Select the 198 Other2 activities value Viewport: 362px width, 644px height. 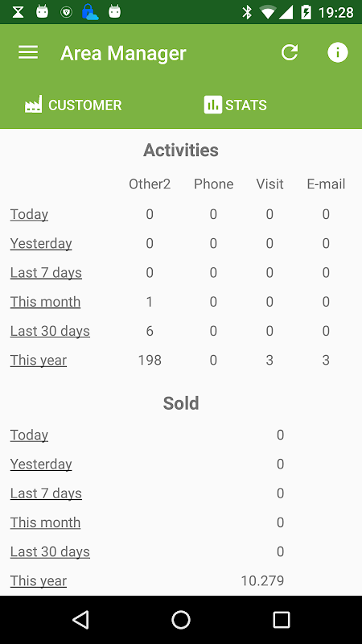150,360
